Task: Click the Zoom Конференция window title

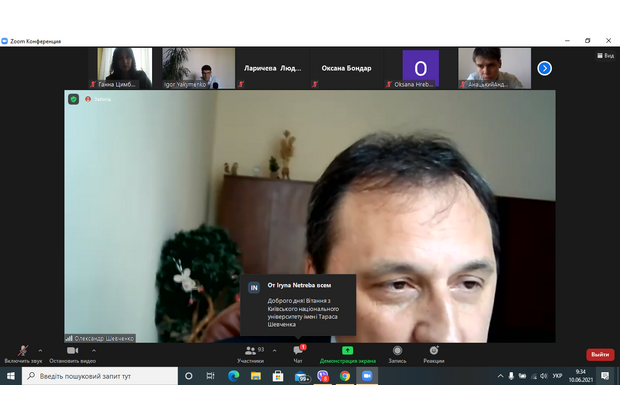Action: [36, 41]
